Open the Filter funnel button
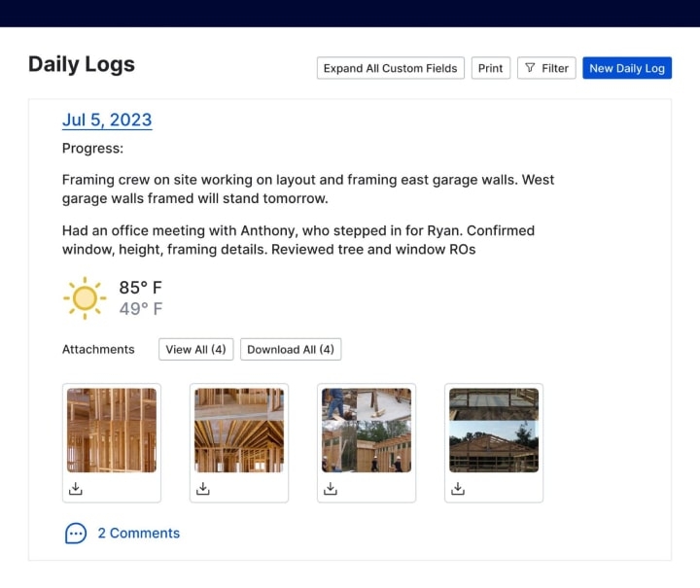The height and width of the screenshot is (588, 700). point(546,68)
